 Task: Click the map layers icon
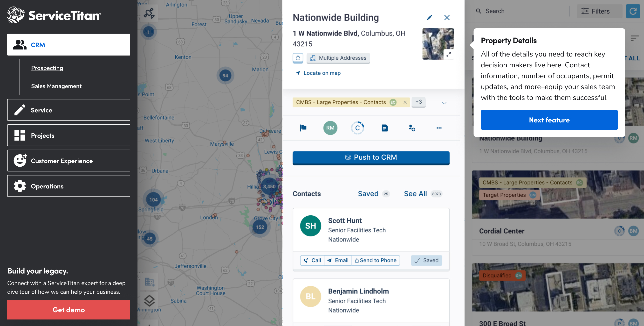click(x=149, y=300)
